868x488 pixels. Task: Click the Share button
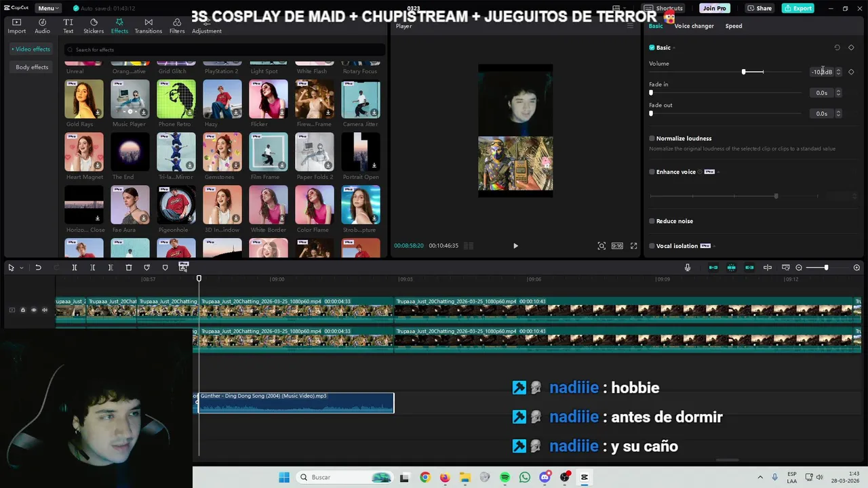[x=759, y=8]
